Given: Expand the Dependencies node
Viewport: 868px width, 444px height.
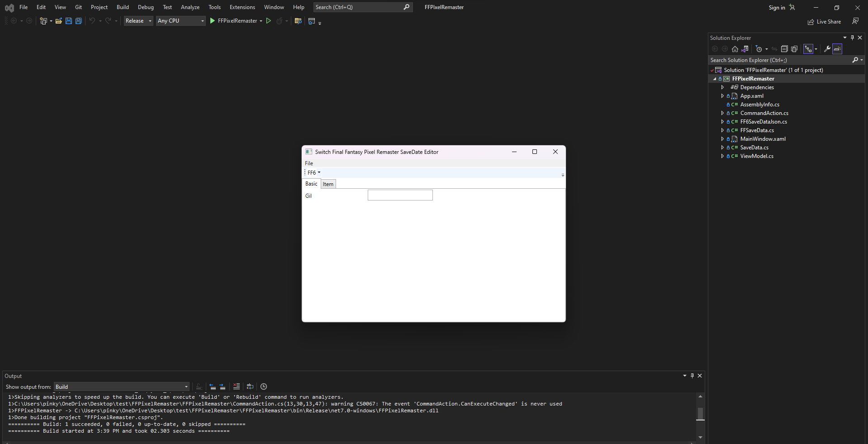Looking at the screenshot, I should 722,87.
